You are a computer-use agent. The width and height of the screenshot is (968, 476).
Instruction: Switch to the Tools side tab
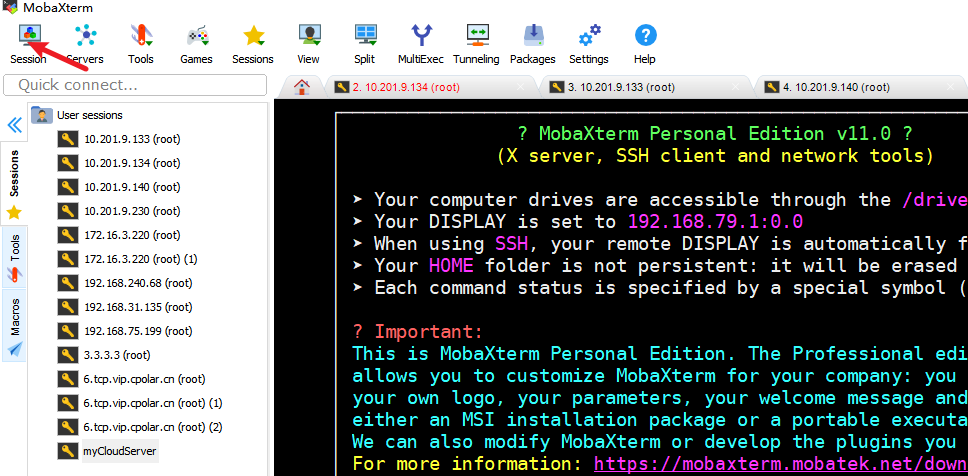(14, 257)
